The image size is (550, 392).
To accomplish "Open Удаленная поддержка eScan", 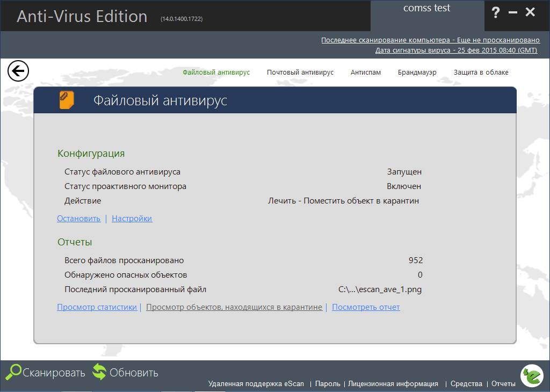I will tap(255, 384).
